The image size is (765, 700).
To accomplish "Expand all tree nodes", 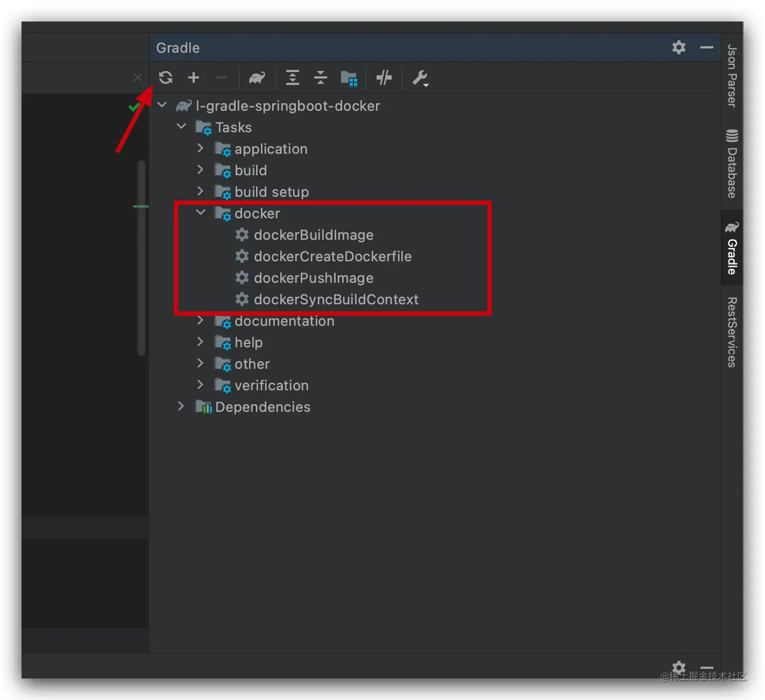I will (293, 77).
